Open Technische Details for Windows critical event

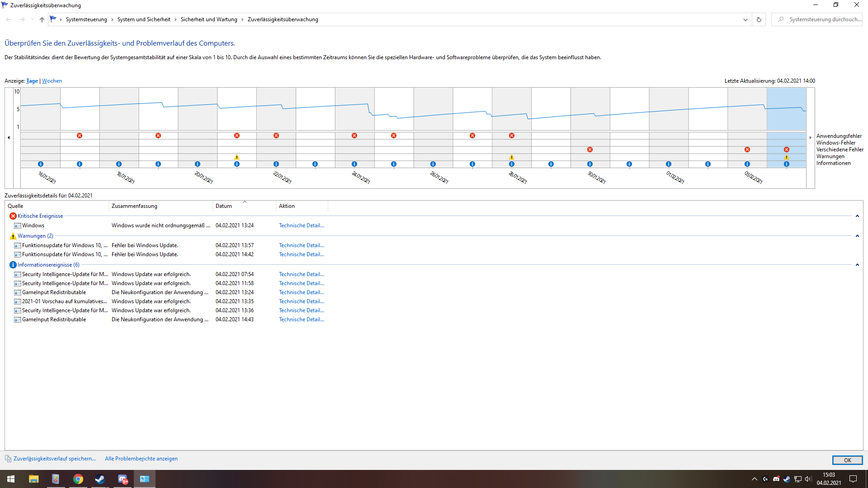coord(302,225)
